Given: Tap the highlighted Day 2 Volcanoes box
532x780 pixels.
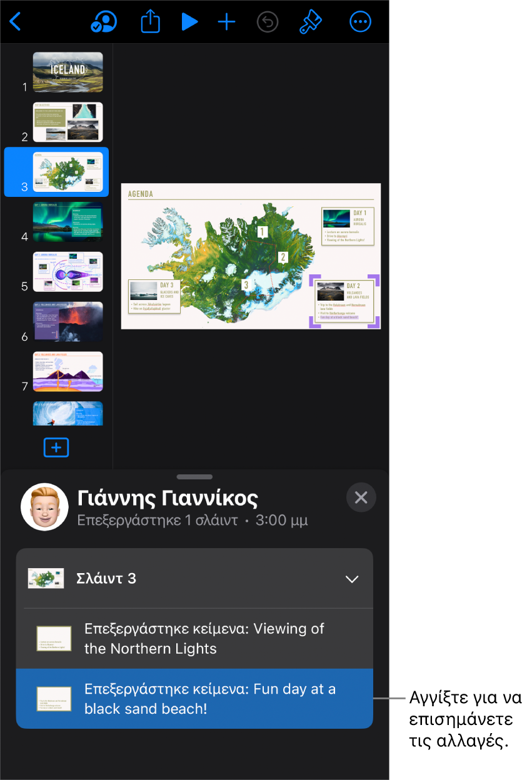Looking at the screenshot, I should (x=345, y=301).
